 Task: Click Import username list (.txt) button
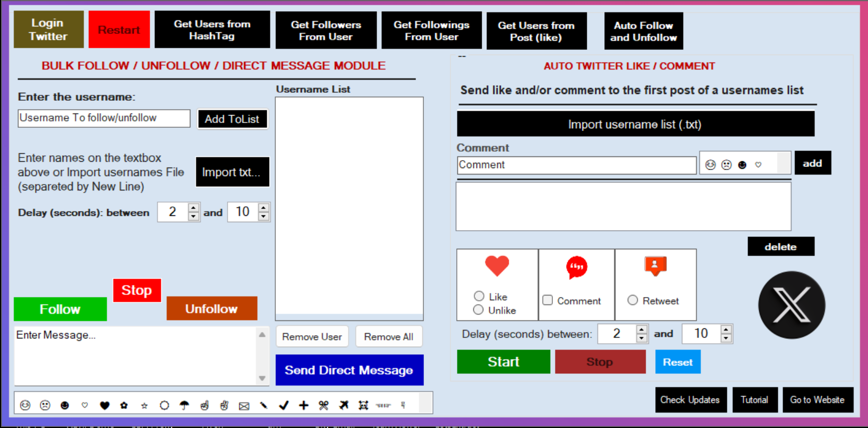click(635, 124)
